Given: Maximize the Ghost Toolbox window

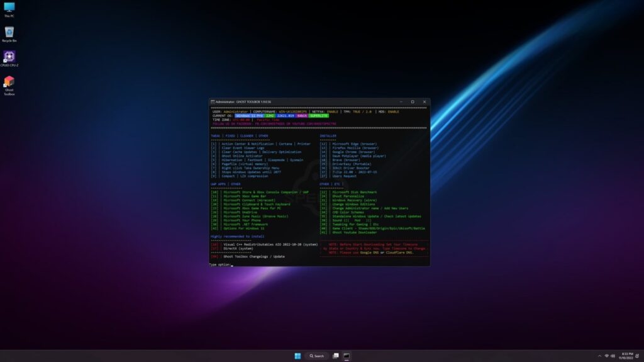Looking at the screenshot, I should tap(413, 101).
